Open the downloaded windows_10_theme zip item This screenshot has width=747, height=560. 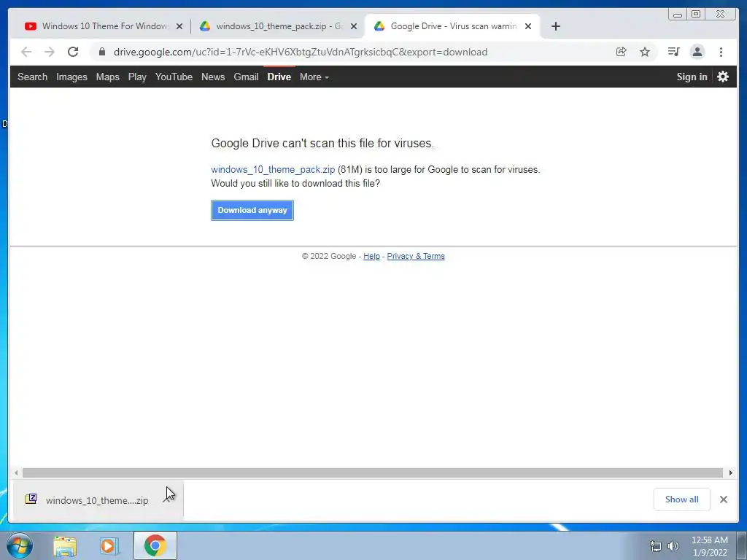tap(97, 500)
